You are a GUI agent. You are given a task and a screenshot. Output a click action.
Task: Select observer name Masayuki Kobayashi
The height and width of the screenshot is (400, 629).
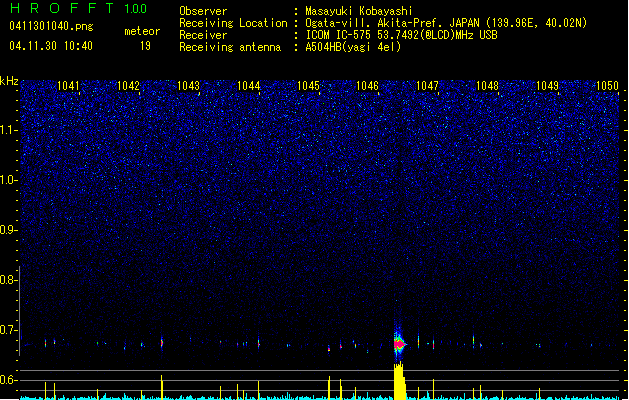pyautogui.click(x=359, y=11)
